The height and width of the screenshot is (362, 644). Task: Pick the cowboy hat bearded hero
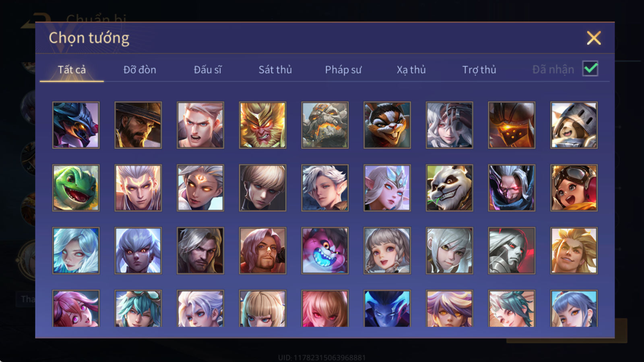coord(138,125)
